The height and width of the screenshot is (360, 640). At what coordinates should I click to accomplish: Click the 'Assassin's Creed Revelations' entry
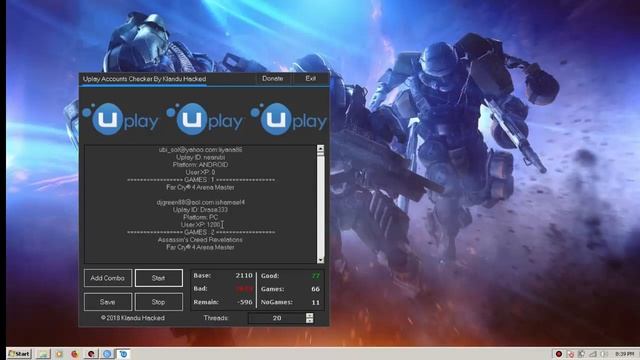pyautogui.click(x=200, y=240)
